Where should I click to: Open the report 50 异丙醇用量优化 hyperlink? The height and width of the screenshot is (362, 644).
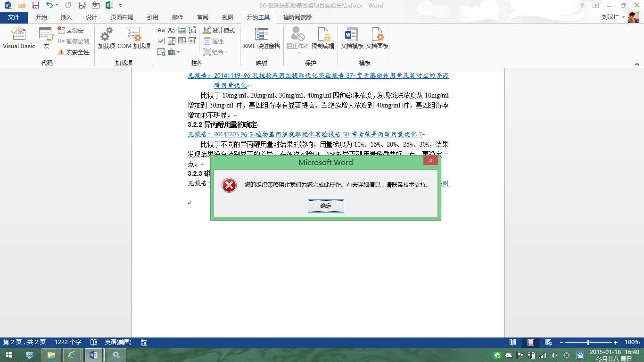tap(306, 134)
